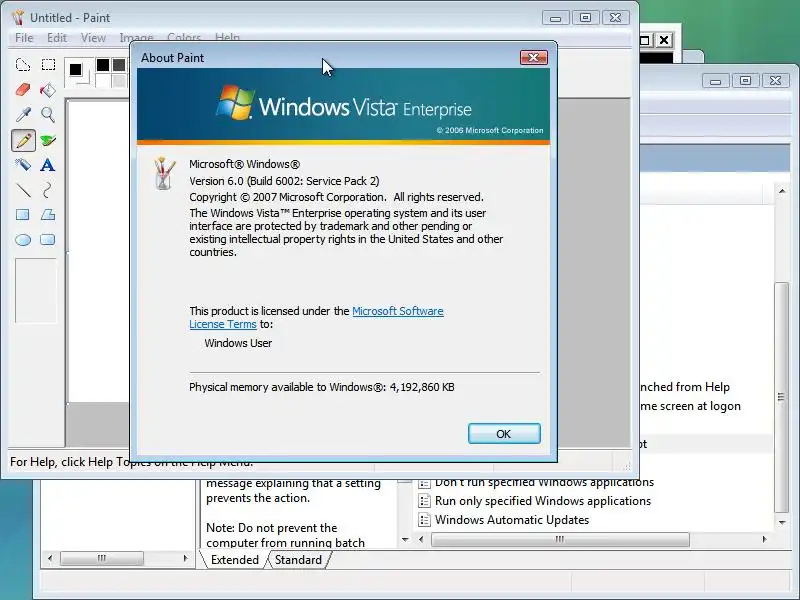Click icon beside Run only specified Windows applications

pyautogui.click(x=424, y=501)
